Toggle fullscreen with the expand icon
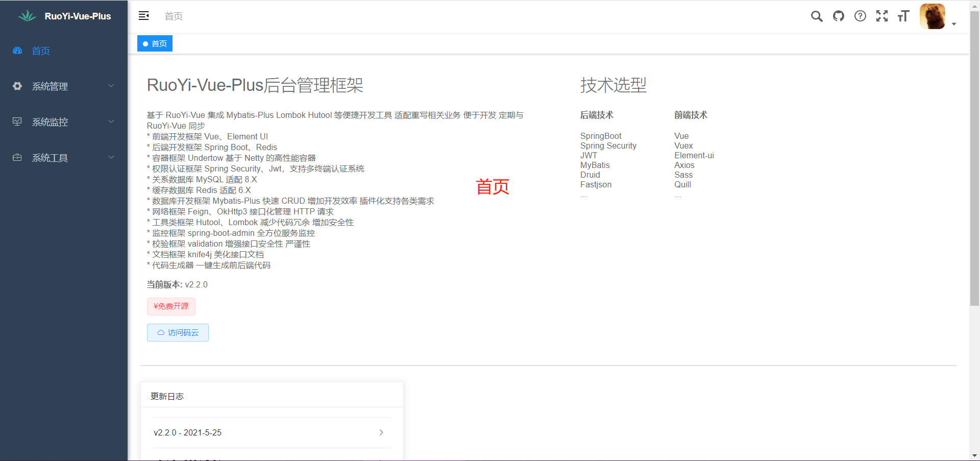The width and height of the screenshot is (980, 461). [x=882, y=16]
